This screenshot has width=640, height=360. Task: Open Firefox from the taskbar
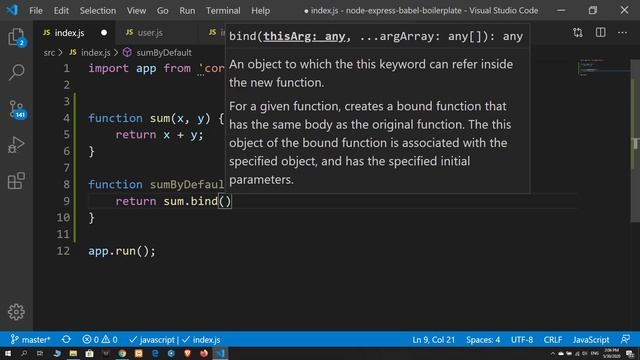tap(204, 353)
